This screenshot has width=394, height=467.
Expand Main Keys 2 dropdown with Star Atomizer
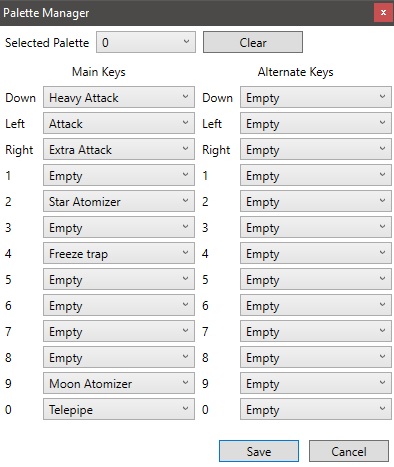pyautogui.click(x=119, y=201)
